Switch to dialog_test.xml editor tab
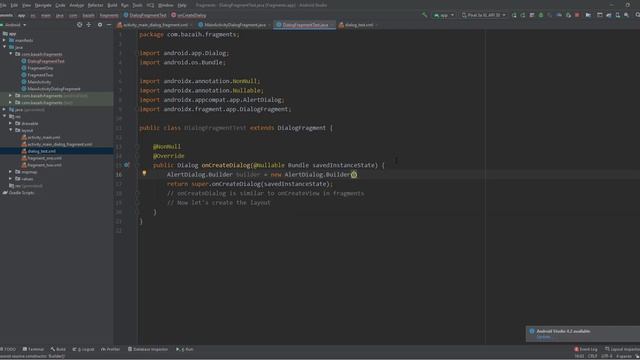The width and height of the screenshot is (640, 360). [x=358, y=25]
